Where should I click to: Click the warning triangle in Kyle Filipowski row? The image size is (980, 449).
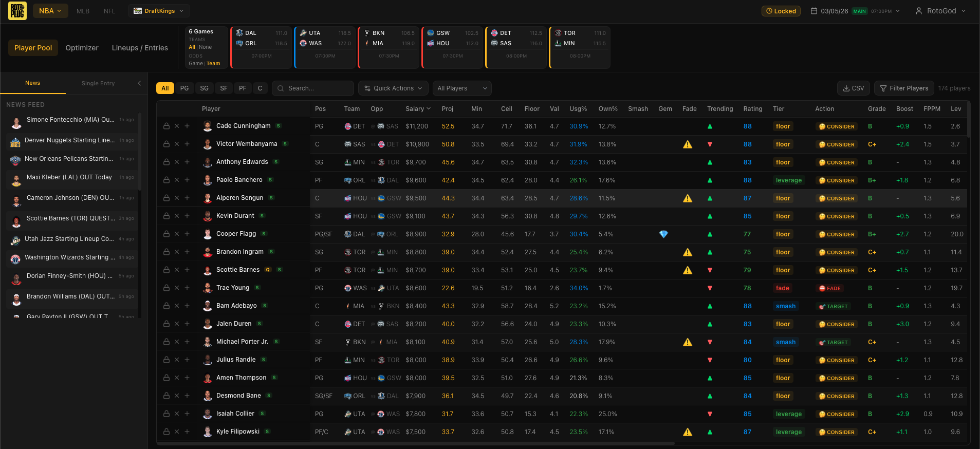coord(688,432)
